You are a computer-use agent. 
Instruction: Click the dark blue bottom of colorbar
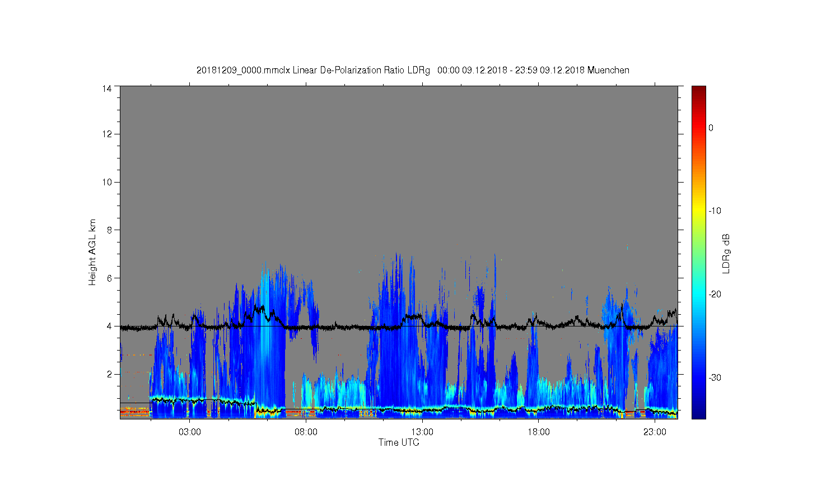point(698,413)
